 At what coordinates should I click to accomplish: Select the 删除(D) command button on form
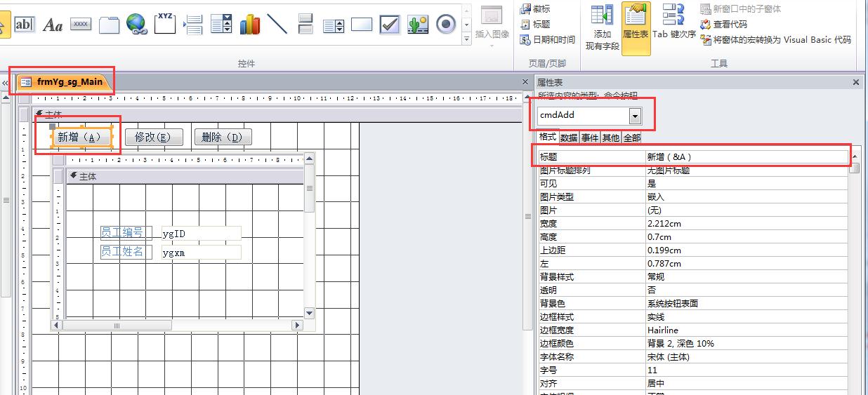222,138
